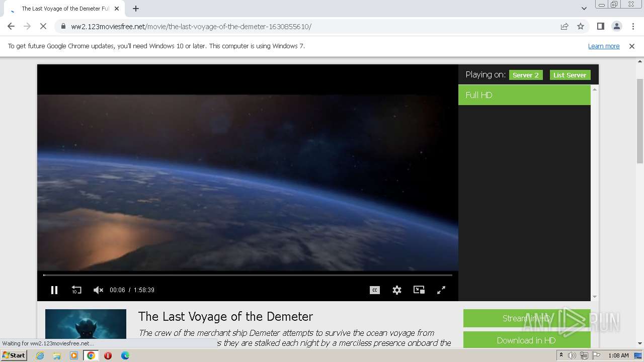Switch to Chrome in taskbar
644x362 pixels.
(91, 355)
